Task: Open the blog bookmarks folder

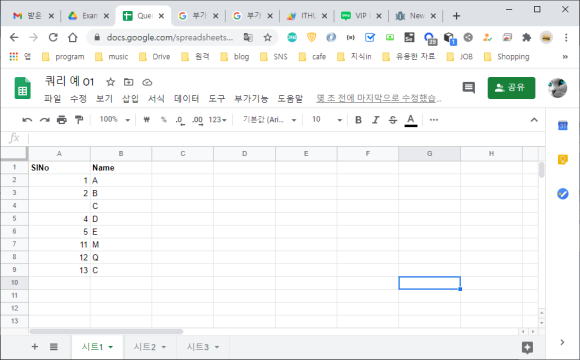Action: (x=235, y=57)
